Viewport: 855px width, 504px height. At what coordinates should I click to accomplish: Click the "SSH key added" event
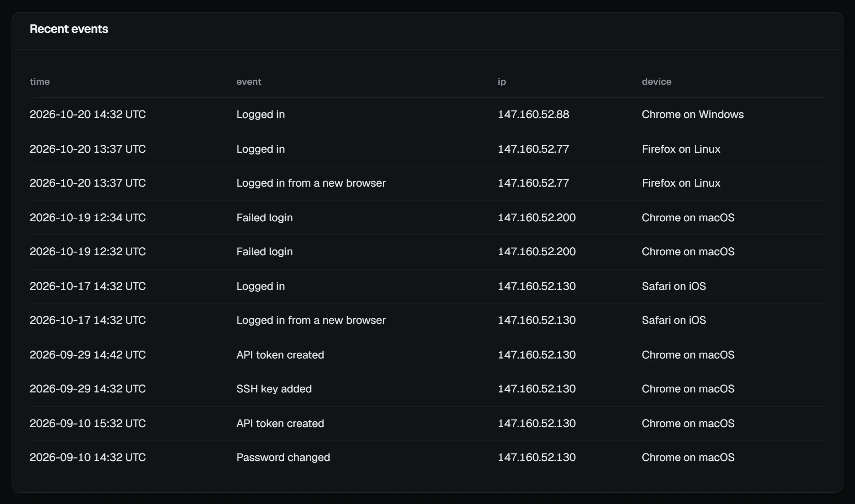274,389
